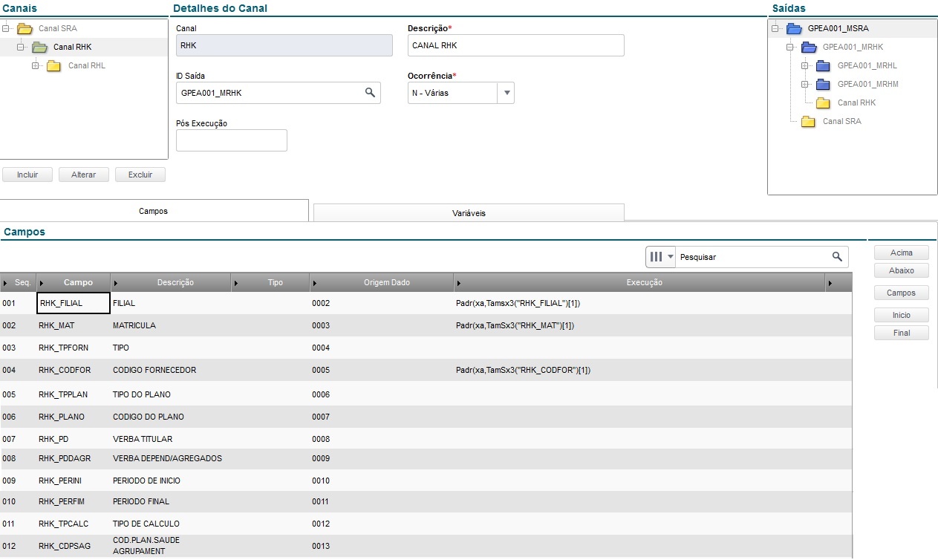
Task: Open the Ocorrência dropdown
Action: tap(507, 94)
